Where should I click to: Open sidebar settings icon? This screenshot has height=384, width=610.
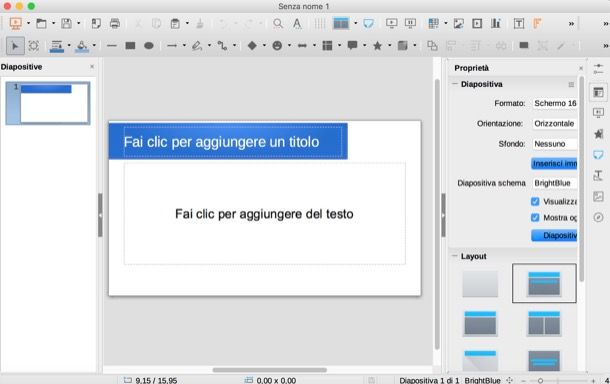click(598, 69)
